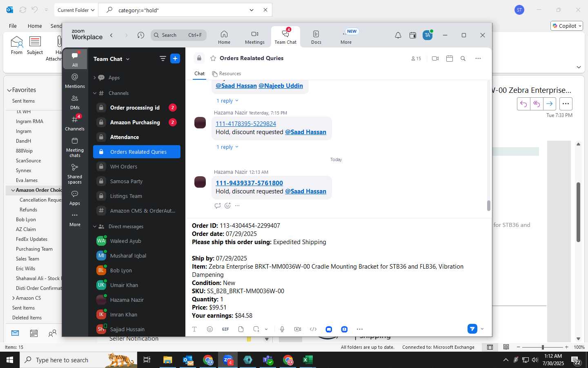
Task: Open text formatting options in composer
Action: (194, 329)
